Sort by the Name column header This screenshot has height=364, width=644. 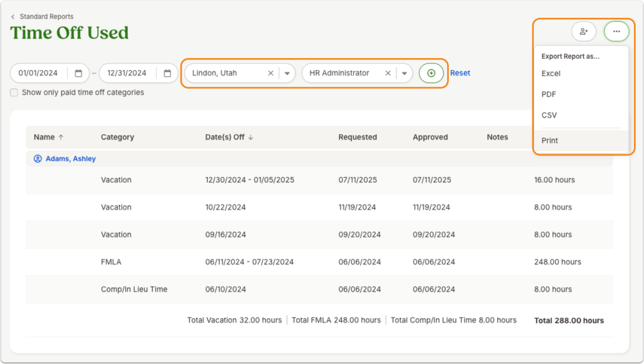[x=44, y=137]
